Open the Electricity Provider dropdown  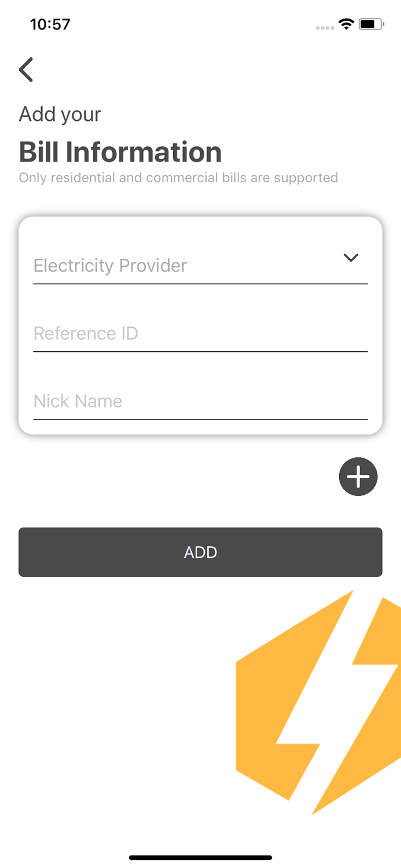[x=200, y=266]
